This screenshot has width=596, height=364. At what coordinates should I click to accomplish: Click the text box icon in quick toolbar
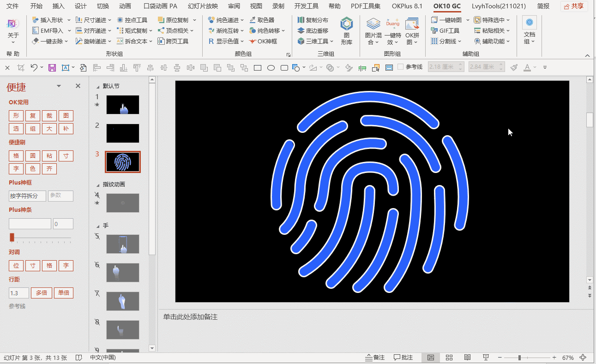tap(65, 68)
